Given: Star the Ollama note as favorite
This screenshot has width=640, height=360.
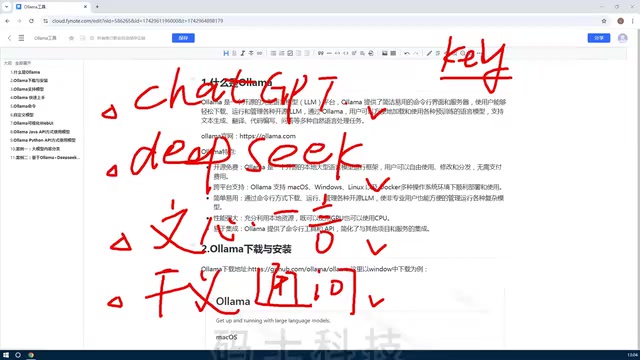Looking at the screenshot, I should [x=71, y=38].
